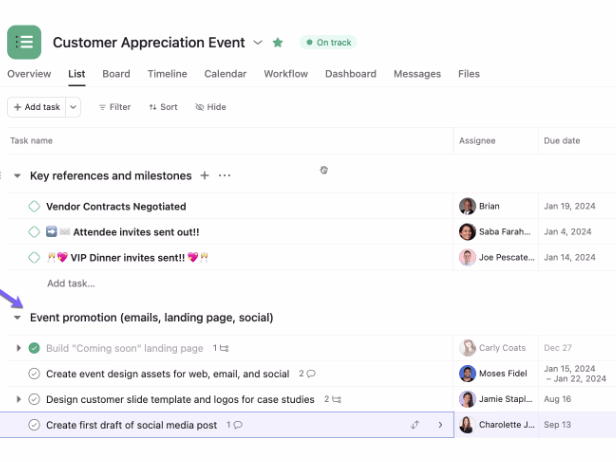
Task: Open the On track status menu
Action: (x=328, y=42)
